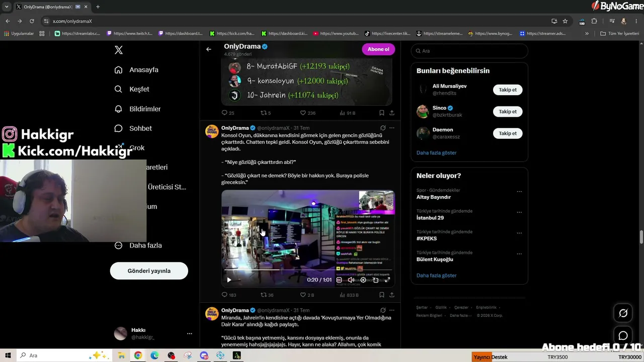Open options for the Altay Bayındır trend
Screen dimensions: 644x362
(x=519, y=192)
